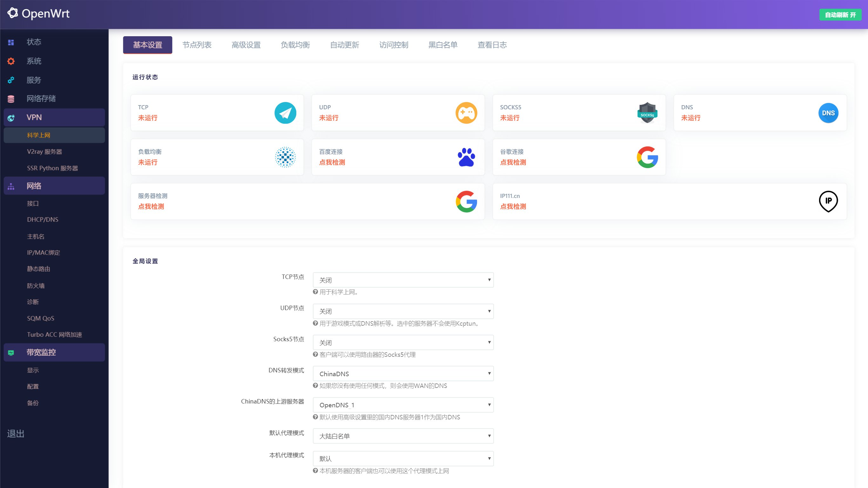Switch to the 节点列表 tab
Screen dimensions: 868x488
(197, 45)
